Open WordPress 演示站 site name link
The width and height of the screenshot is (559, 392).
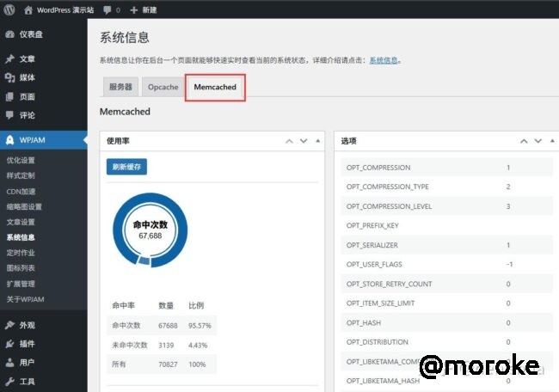tap(65, 10)
